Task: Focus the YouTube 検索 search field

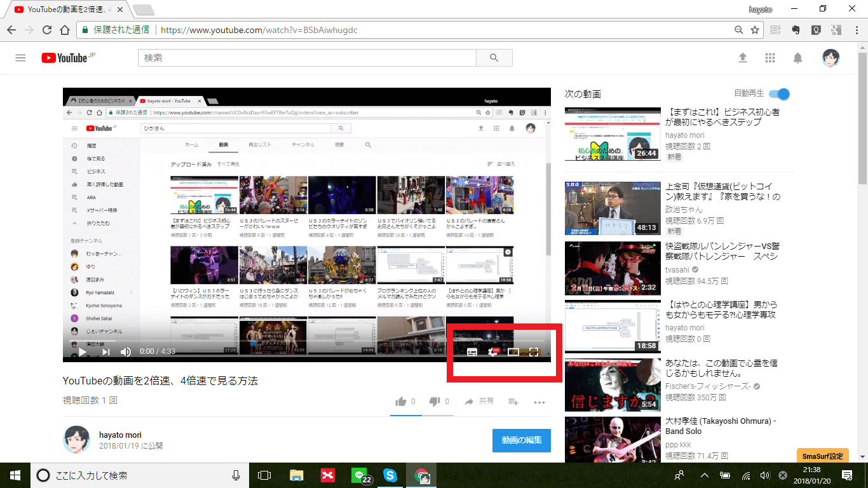Action: pyautogui.click(x=307, y=58)
